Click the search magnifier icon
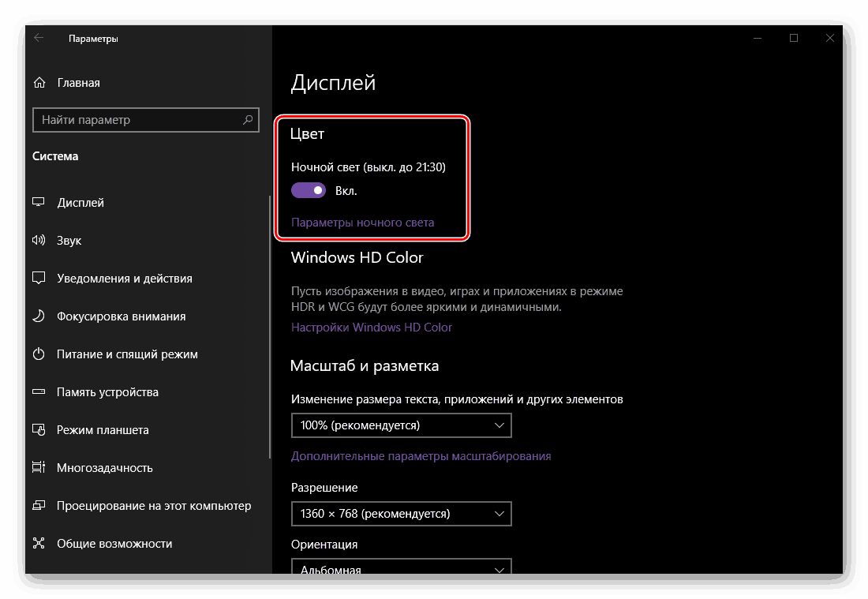Screen dimensions: 868x599 point(248,120)
